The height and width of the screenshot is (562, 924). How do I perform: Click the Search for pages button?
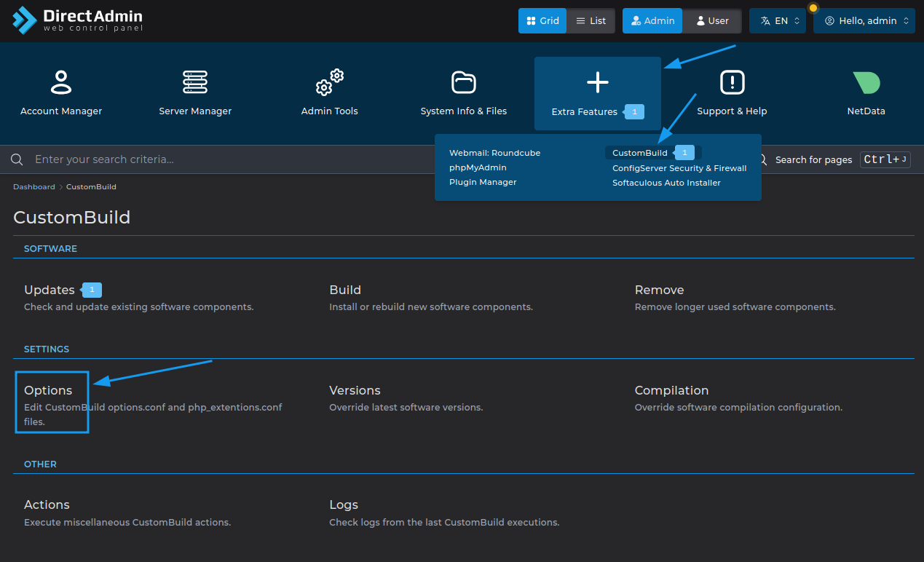[x=813, y=159]
